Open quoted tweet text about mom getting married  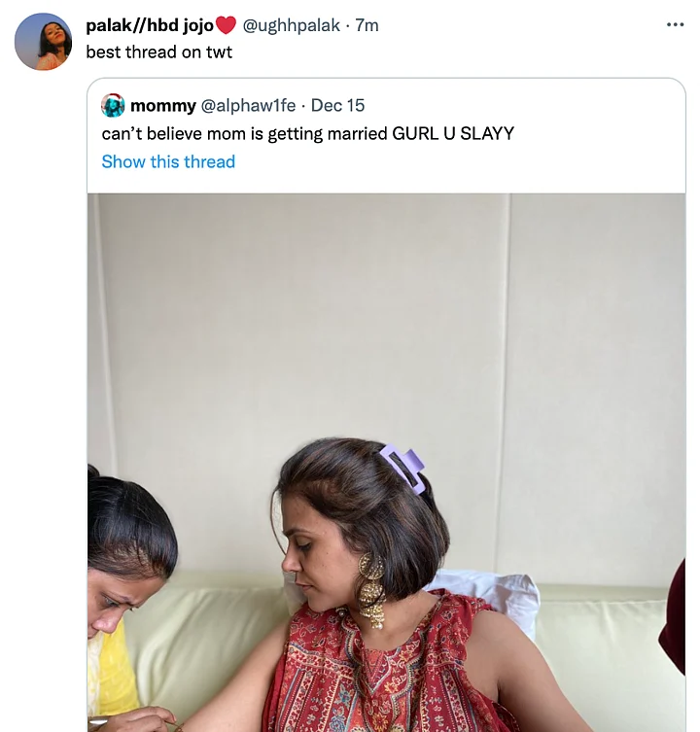point(307,133)
